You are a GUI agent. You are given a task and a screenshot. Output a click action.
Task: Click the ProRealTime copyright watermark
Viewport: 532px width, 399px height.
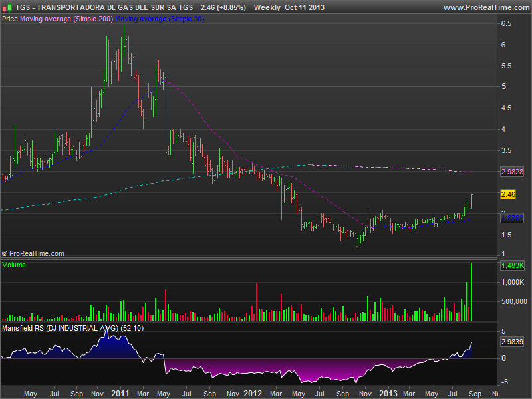click(x=33, y=253)
